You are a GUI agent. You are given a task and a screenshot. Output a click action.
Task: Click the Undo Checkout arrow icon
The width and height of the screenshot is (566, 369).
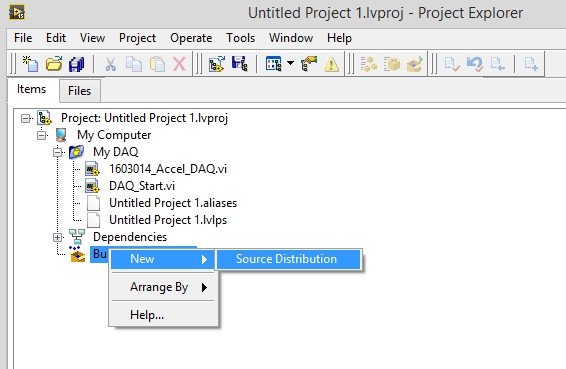(474, 64)
